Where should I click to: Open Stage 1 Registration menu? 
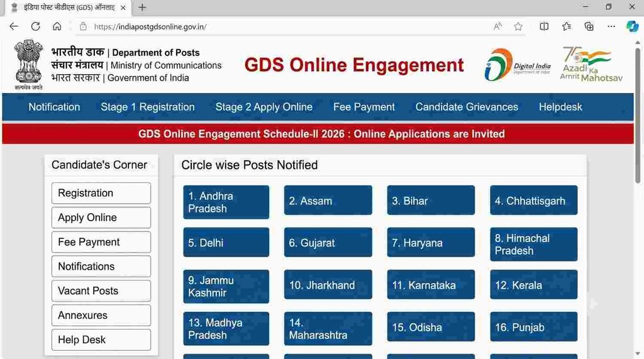pyautogui.click(x=148, y=107)
